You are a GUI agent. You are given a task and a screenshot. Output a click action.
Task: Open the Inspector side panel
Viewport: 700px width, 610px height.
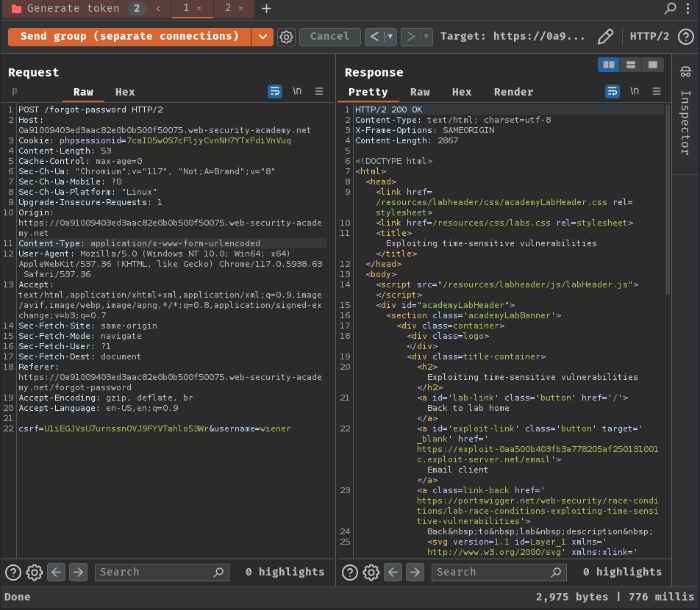686,112
